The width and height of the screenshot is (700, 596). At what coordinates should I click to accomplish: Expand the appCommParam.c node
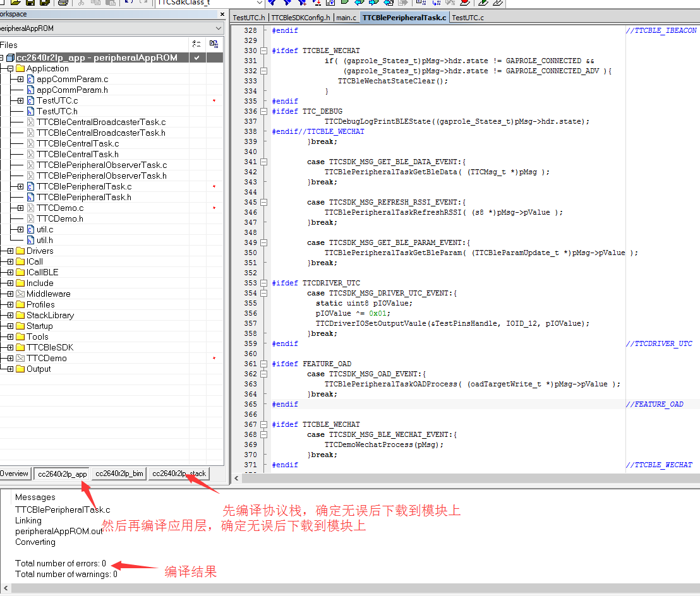click(21, 80)
